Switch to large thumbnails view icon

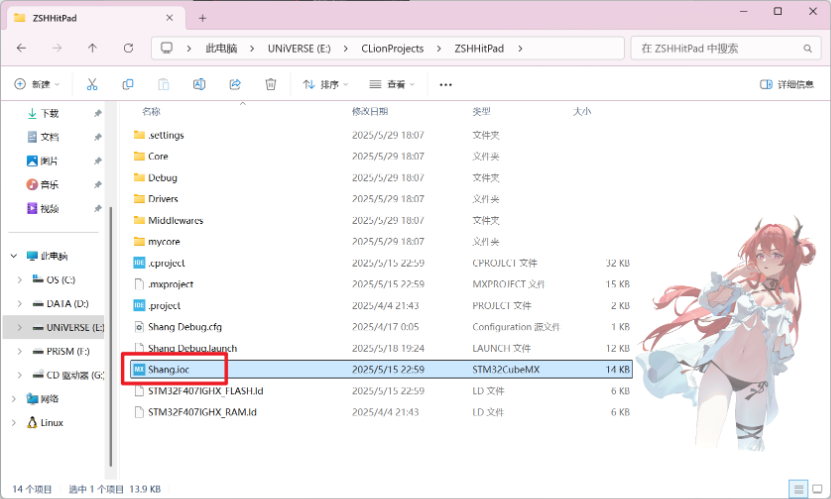pyautogui.click(x=818, y=488)
